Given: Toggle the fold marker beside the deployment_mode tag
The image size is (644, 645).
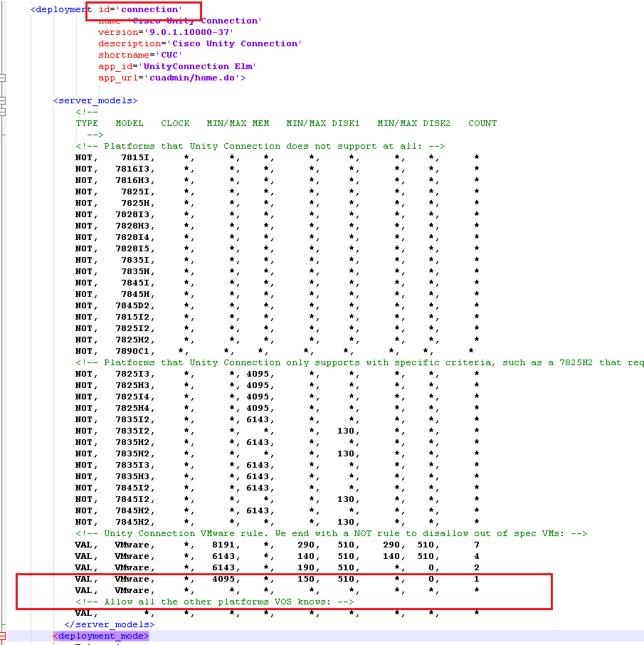Looking at the screenshot, I should (2, 636).
